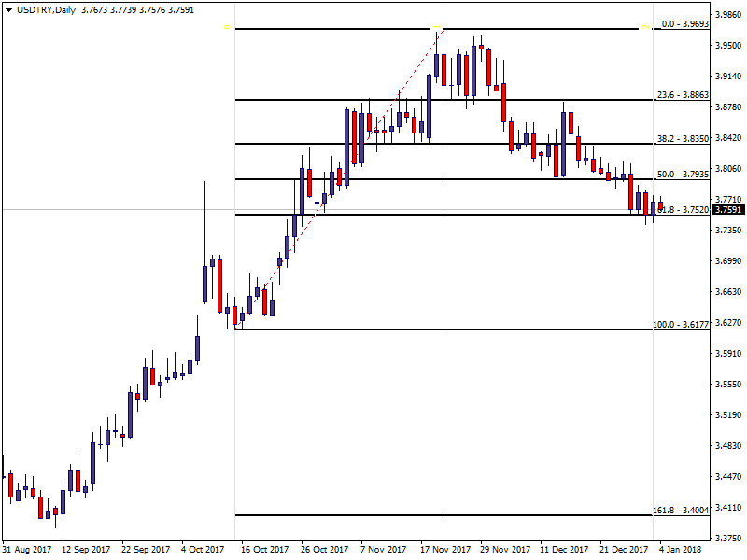Click the 3.9860 price scale value
This screenshot has height=560, width=747.
pos(728,15)
